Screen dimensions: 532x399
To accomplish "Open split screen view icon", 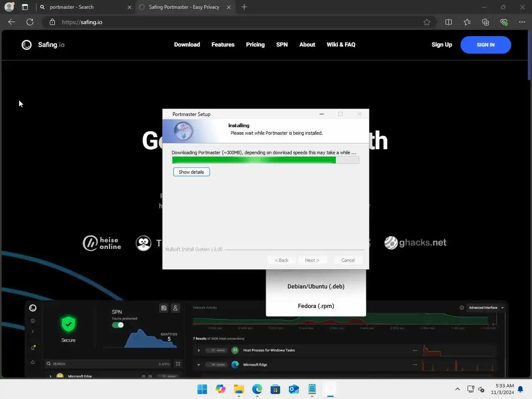I will point(448,22).
